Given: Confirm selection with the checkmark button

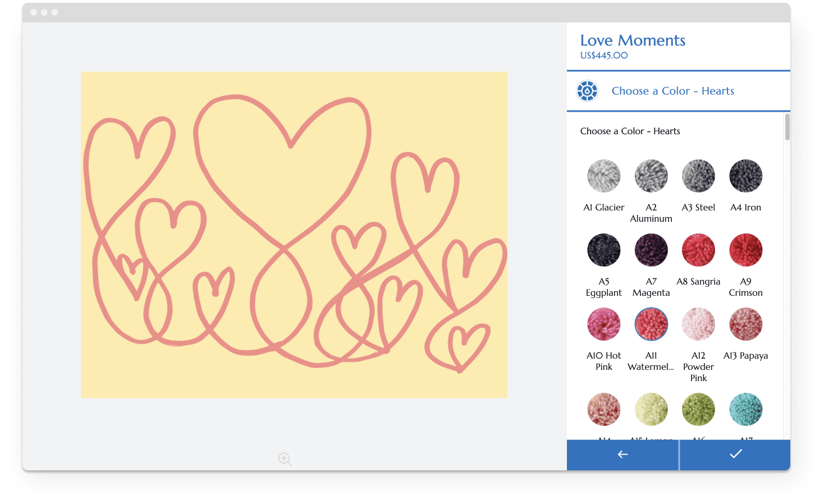Looking at the screenshot, I should point(735,455).
